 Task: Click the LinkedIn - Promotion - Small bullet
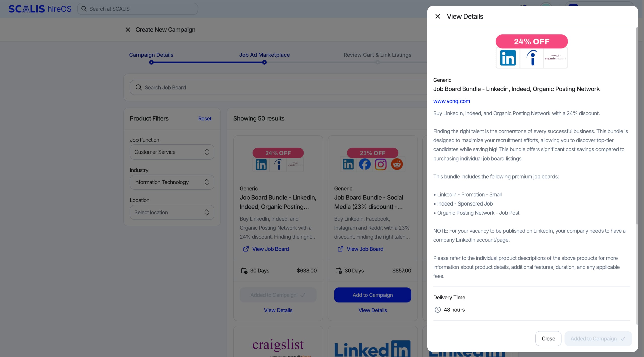(469, 195)
